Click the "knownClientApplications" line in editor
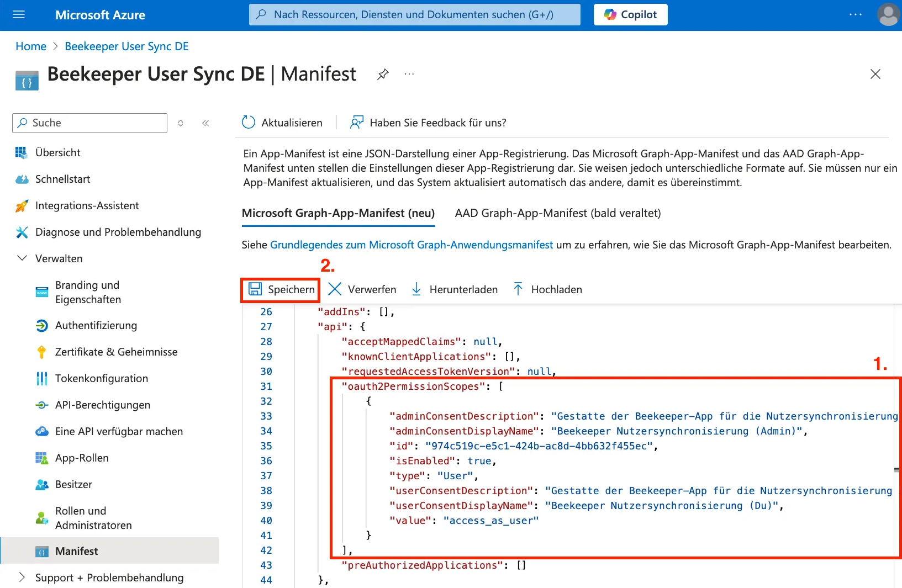902x588 pixels. click(431, 357)
